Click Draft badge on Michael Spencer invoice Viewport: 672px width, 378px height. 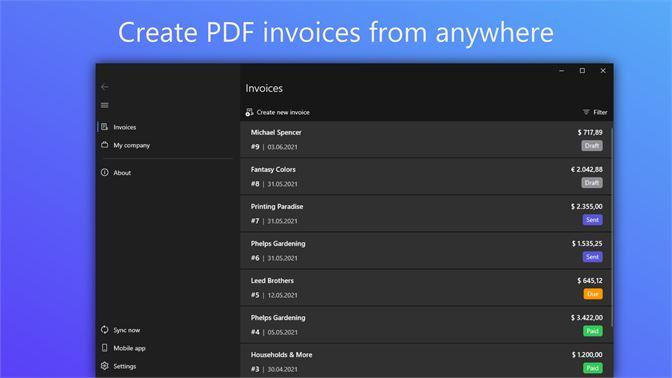[x=592, y=146]
